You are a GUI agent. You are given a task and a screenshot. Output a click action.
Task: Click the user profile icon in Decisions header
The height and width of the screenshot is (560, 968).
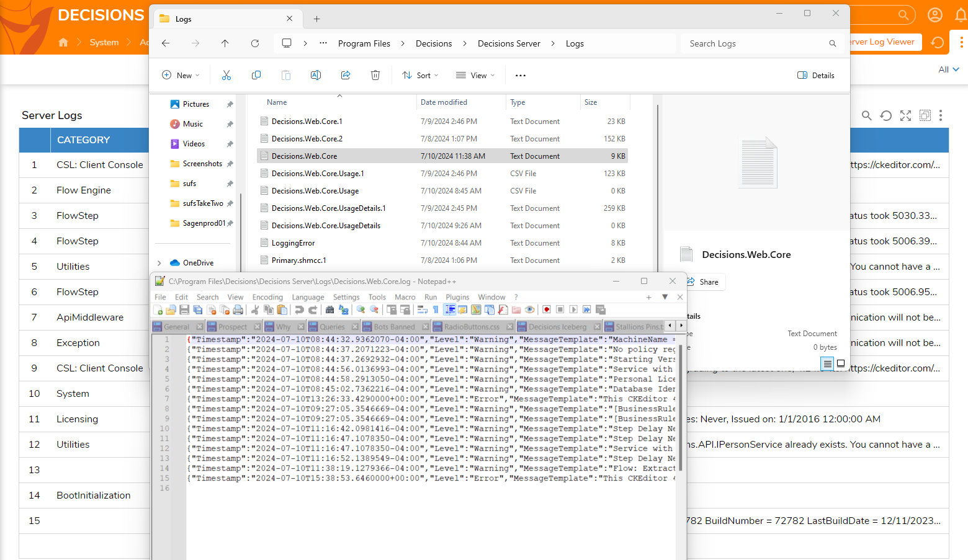[x=935, y=15]
